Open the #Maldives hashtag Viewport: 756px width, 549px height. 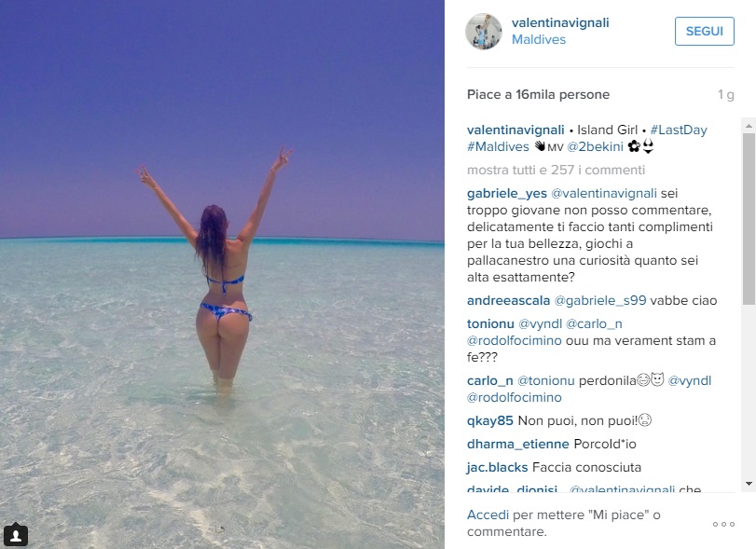click(498, 146)
